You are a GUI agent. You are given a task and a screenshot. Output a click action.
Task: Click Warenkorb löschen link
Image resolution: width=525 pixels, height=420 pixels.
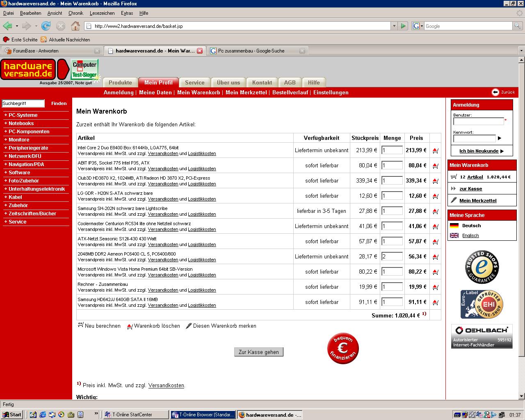[x=153, y=326]
